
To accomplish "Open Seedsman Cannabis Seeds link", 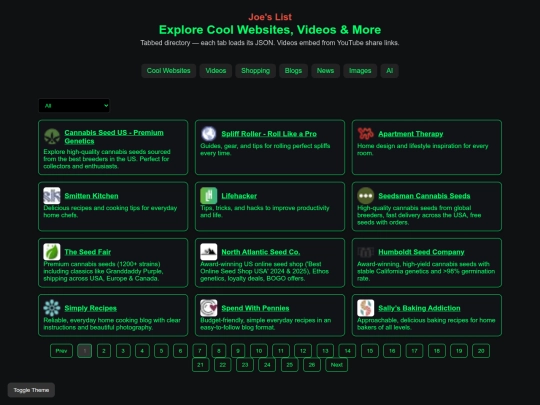I will point(424,196).
